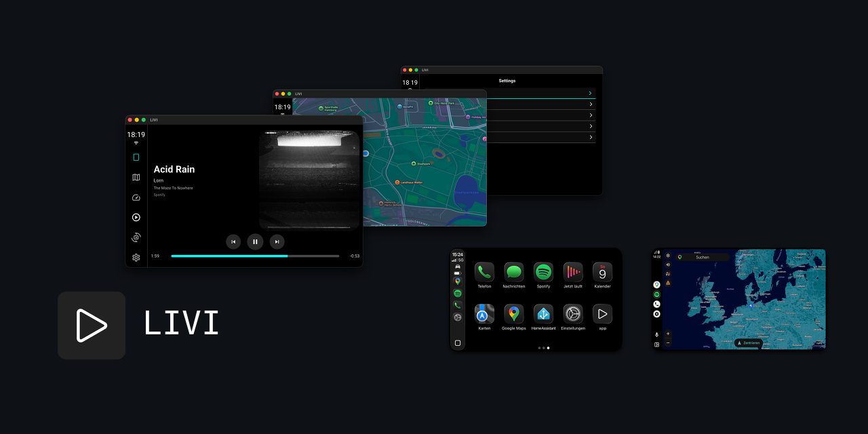Select the media play icon in LIVI sidebar
The height and width of the screenshot is (434, 868).
click(x=136, y=217)
